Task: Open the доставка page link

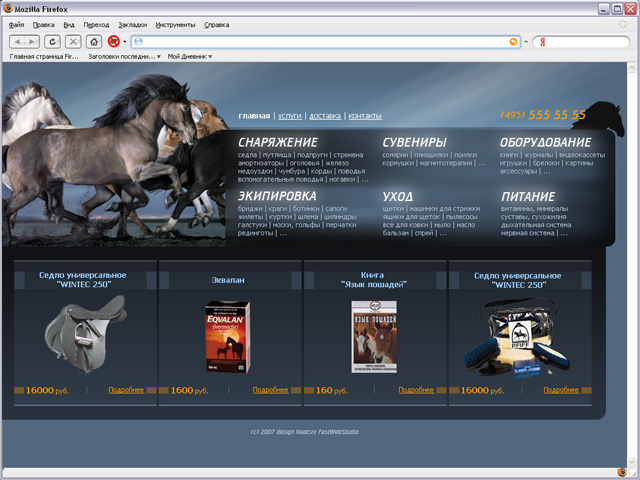Action: click(x=325, y=116)
